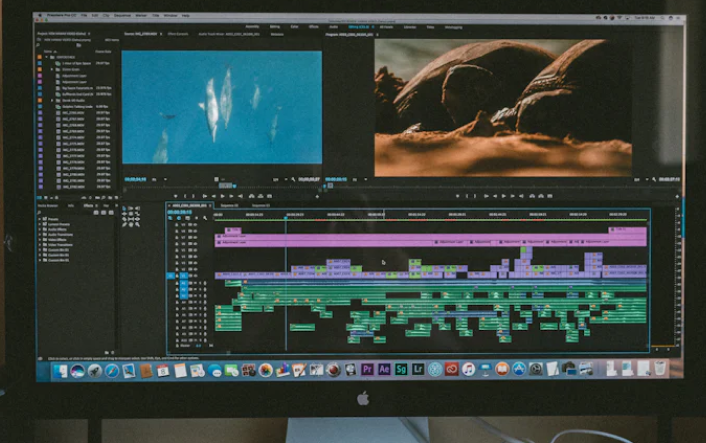This screenshot has height=443, width=706.
Task: Select the Selection tool in the tools panel
Action: [x=126, y=210]
